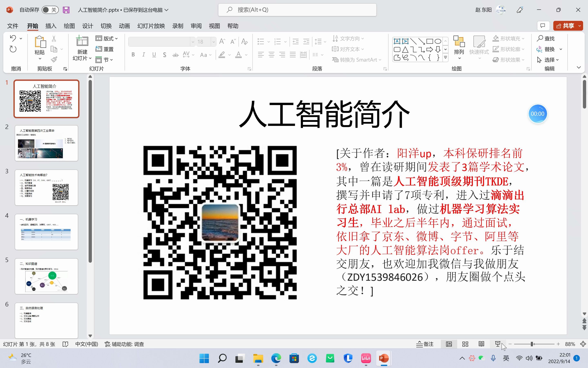Click the Arrange (排列) button
The width and height of the screenshot is (588, 368).
[459, 48]
